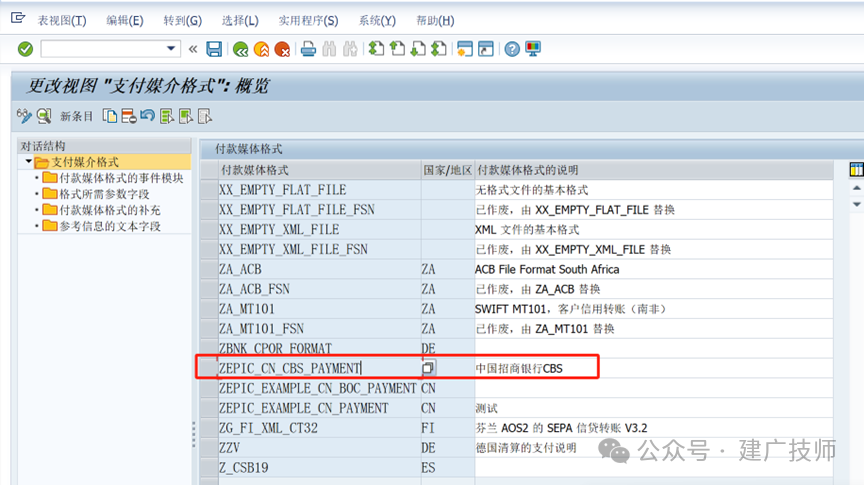The width and height of the screenshot is (864, 485).
Task: Toggle row selector for ZBNK_CPOR_FORMAT
Action: click(x=209, y=348)
